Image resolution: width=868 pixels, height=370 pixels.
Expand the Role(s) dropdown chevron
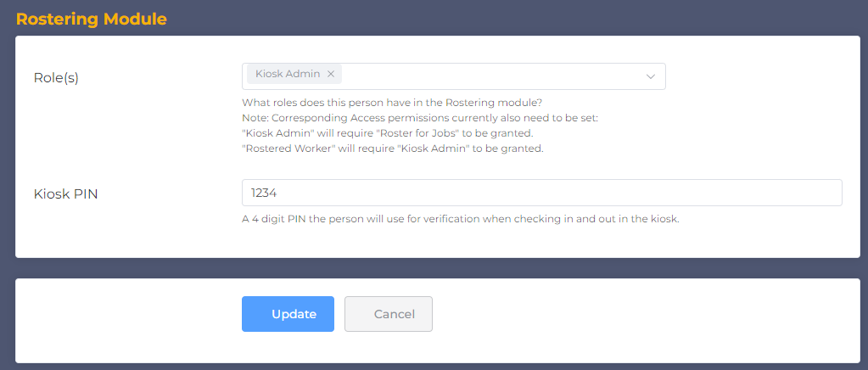coord(651,76)
